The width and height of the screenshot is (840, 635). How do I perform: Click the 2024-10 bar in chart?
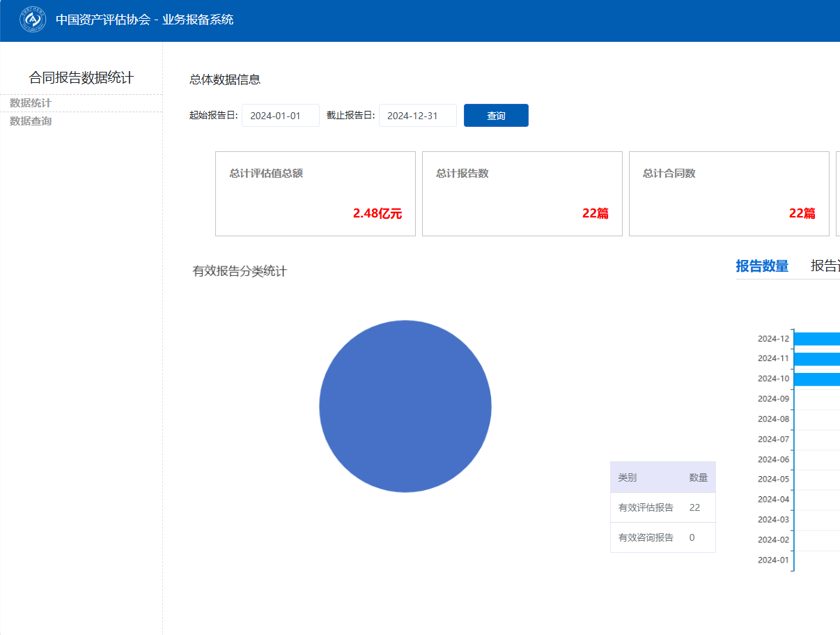[x=816, y=379]
